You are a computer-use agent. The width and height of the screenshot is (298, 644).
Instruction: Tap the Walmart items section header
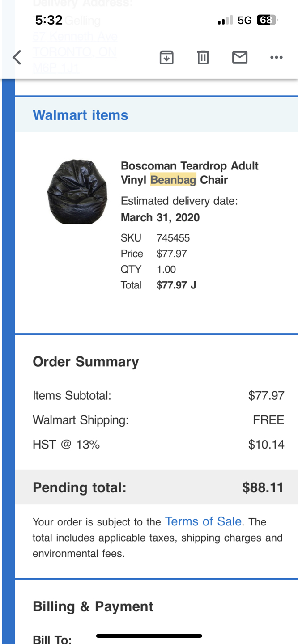(x=81, y=115)
